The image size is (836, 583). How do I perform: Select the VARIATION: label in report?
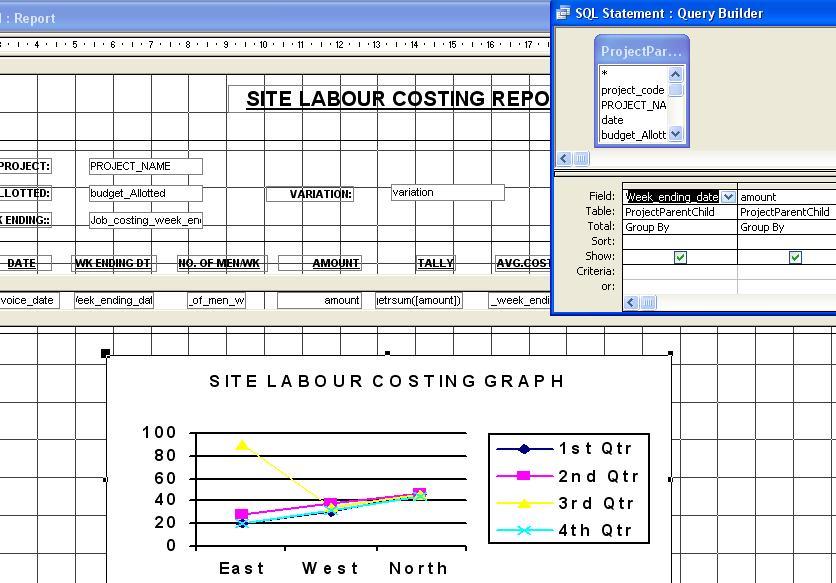[310, 194]
